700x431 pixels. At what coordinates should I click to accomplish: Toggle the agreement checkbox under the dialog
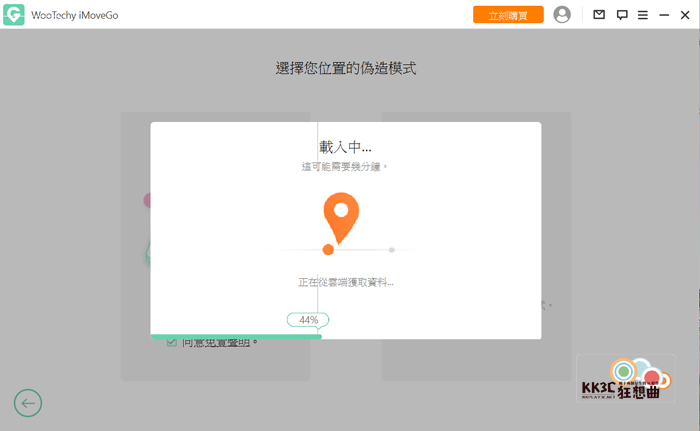coord(171,343)
